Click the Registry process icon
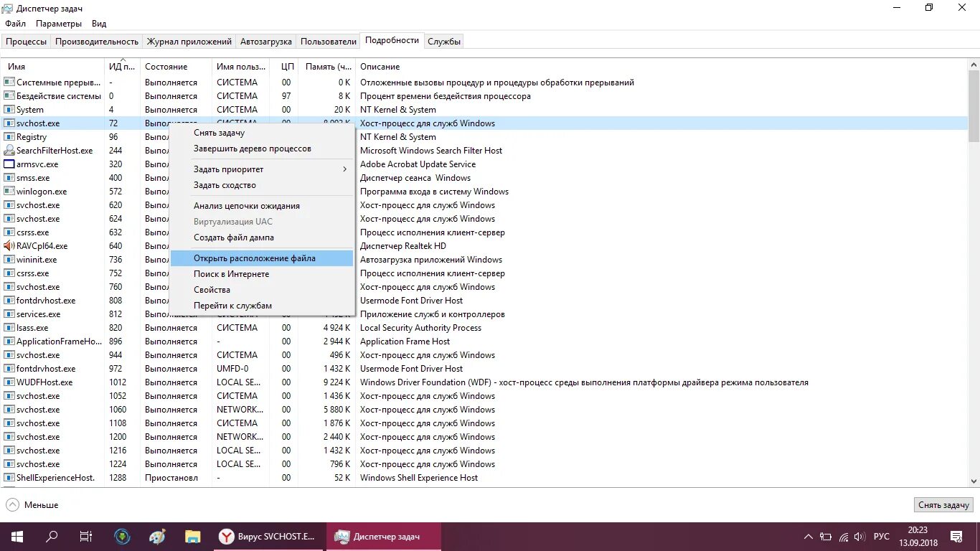Viewport: 980px width, 551px height. [9, 137]
